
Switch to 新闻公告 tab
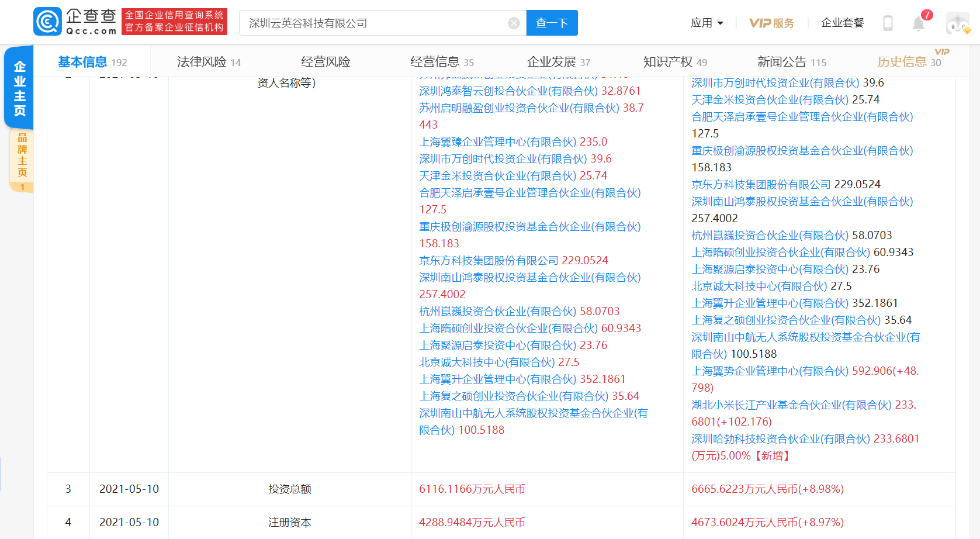[792, 62]
